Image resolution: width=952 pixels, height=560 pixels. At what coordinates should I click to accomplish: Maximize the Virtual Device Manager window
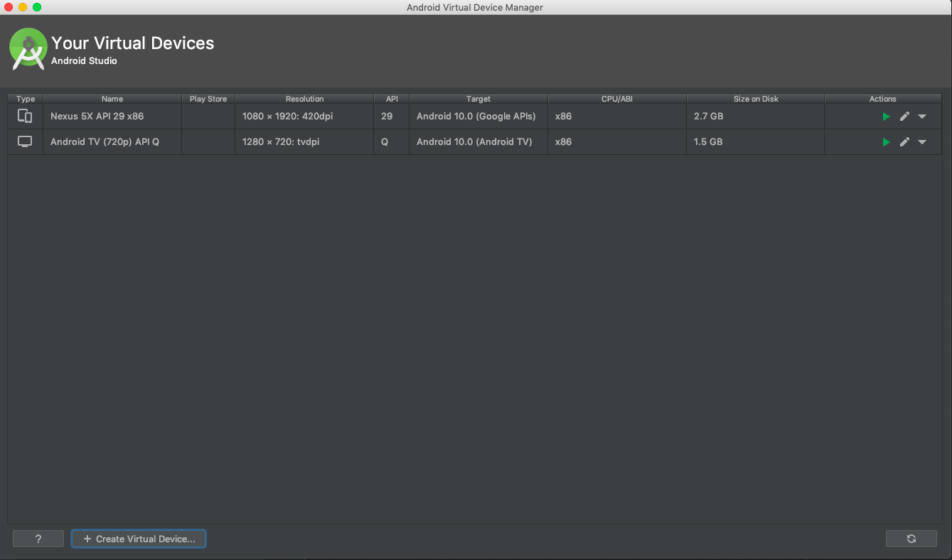[37, 7]
